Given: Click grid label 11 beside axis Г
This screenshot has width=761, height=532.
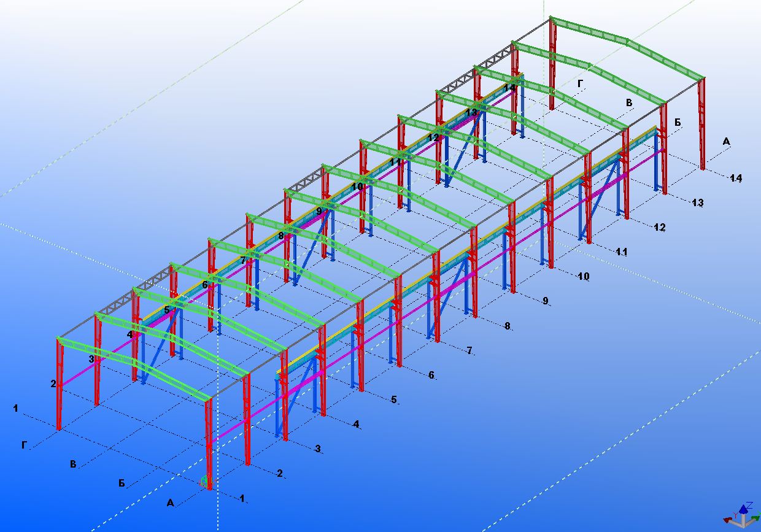Looking at the screenshot, I should tap(395, 162).
